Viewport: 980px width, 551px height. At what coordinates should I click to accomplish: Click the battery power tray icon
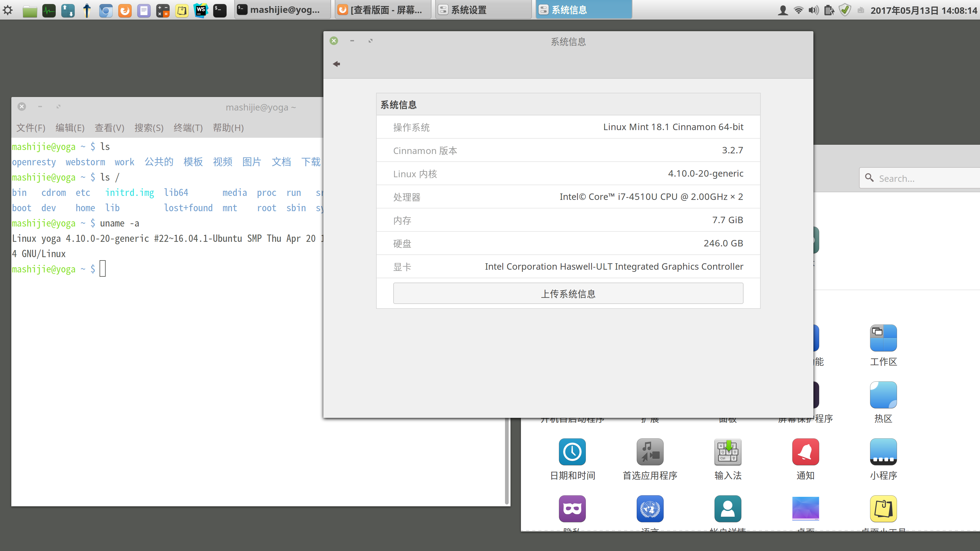[829, 10]
